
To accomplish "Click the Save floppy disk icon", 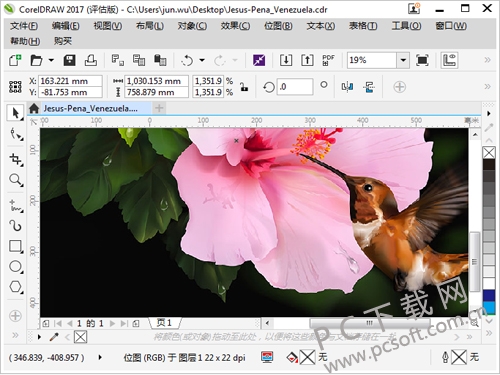I will [69, 60].
